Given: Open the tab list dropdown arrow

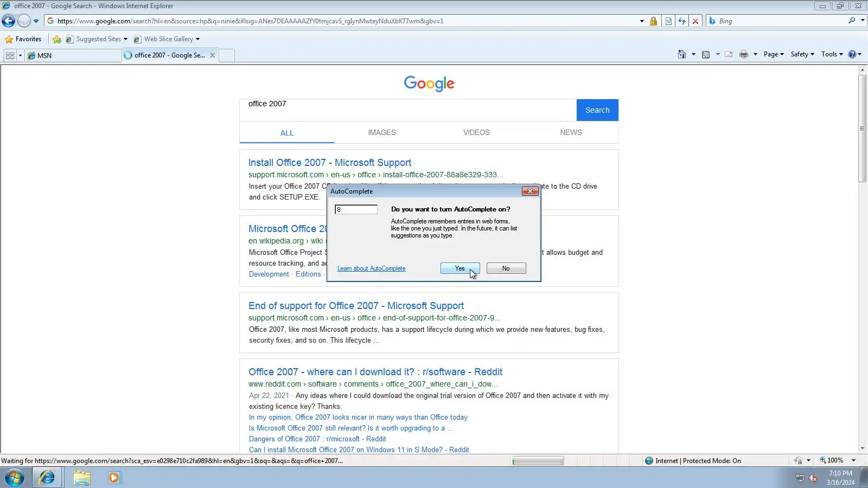Looking at the screenshot, I should (x=20, y=55).
